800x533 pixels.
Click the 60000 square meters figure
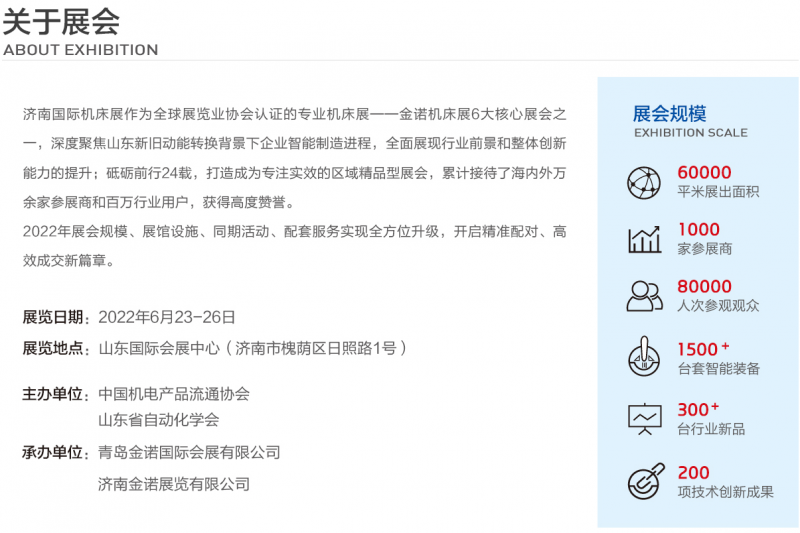pyautogui.click(x=704, y=173)
